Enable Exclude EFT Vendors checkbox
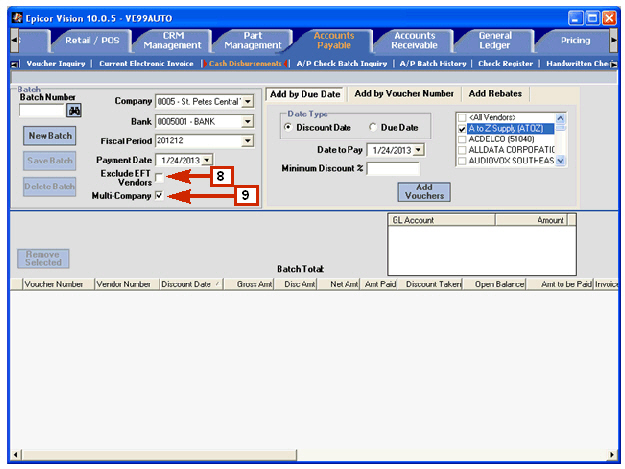Viewport: 625px width, 469px height. (159, 177)
